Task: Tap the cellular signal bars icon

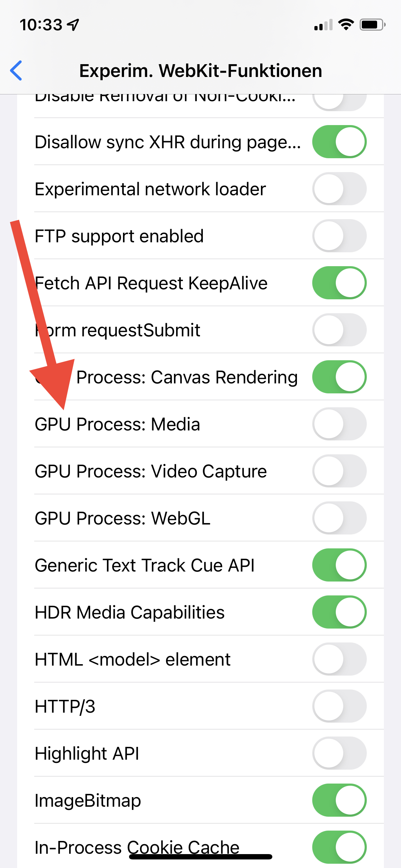Action: [x=323, y=25]
